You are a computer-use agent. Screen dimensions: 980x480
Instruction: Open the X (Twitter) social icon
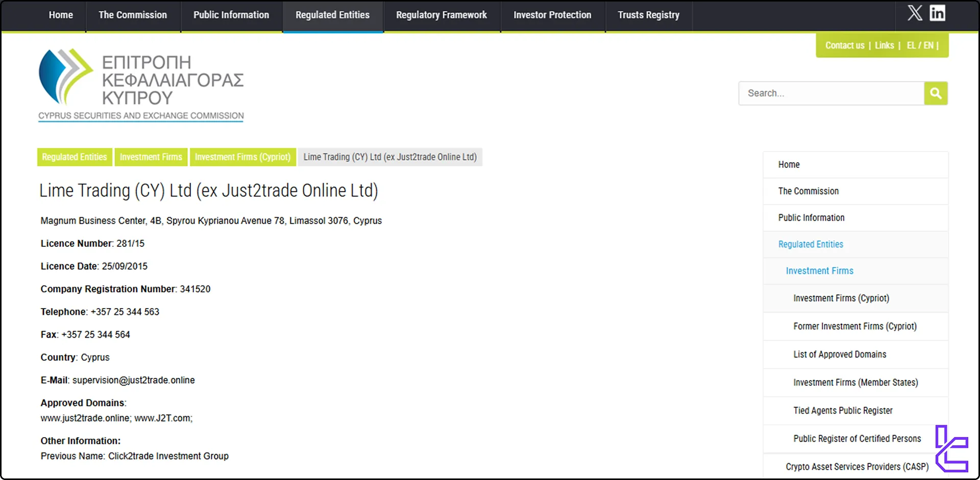tap(915, 13)
